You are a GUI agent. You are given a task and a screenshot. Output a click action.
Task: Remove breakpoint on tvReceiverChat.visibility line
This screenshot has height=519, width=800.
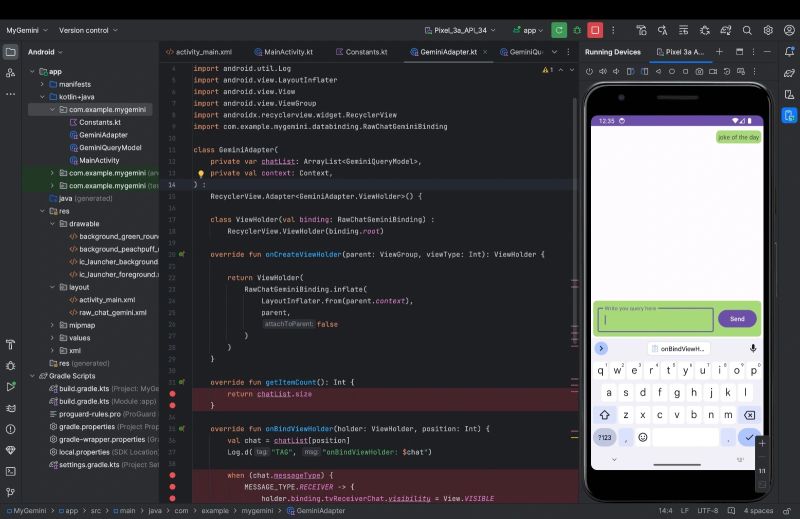click(x=172, y=499)
